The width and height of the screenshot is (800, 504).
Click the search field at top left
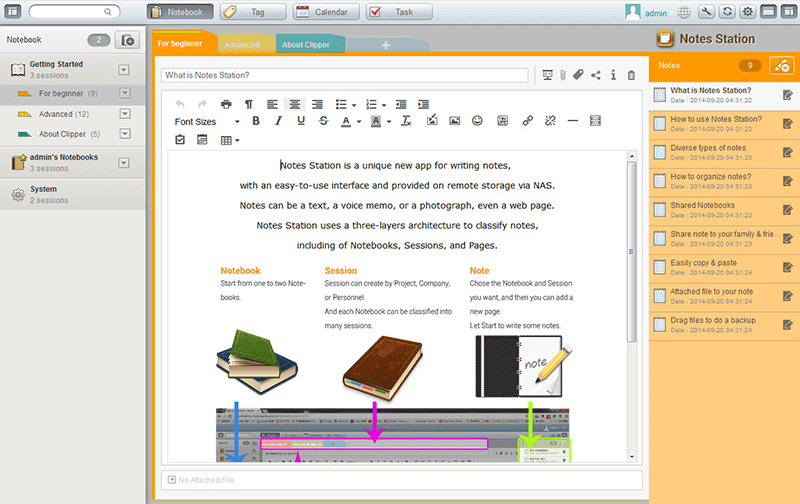(74, 11)
